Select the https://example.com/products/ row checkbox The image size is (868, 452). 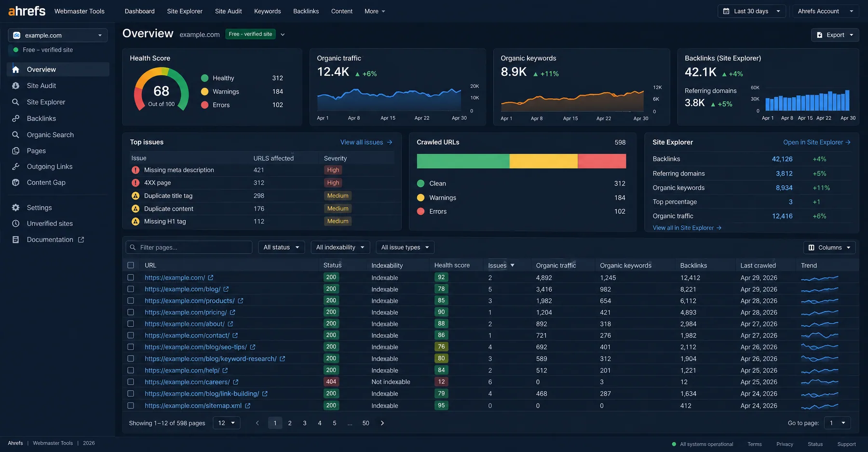pyautogui.click(x=131, y=301)
